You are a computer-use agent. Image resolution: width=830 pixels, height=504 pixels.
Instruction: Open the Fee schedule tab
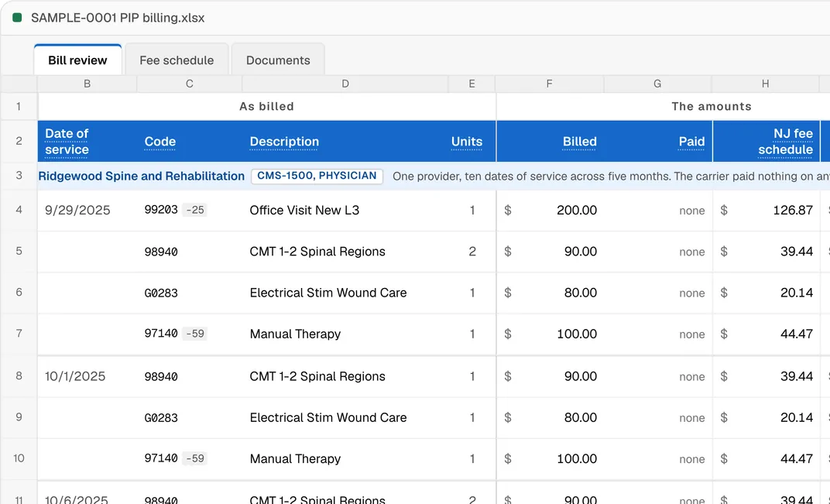(x=177, y=60)
